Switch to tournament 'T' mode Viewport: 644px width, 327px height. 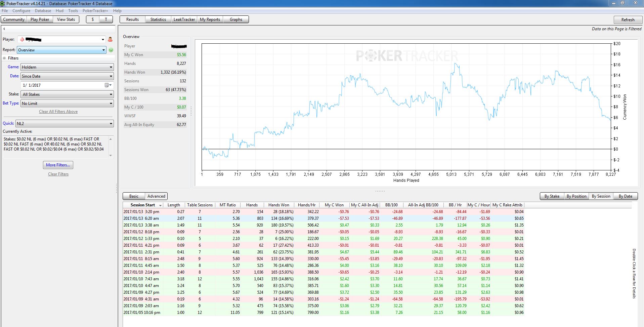[106, 19]
